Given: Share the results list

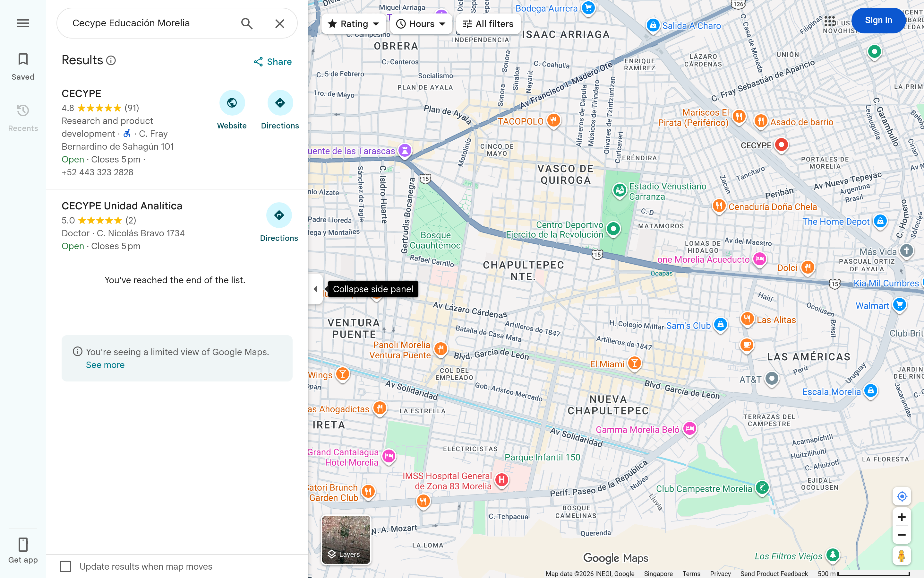Looking at the screenshot, I should click(x=273, y=62).
